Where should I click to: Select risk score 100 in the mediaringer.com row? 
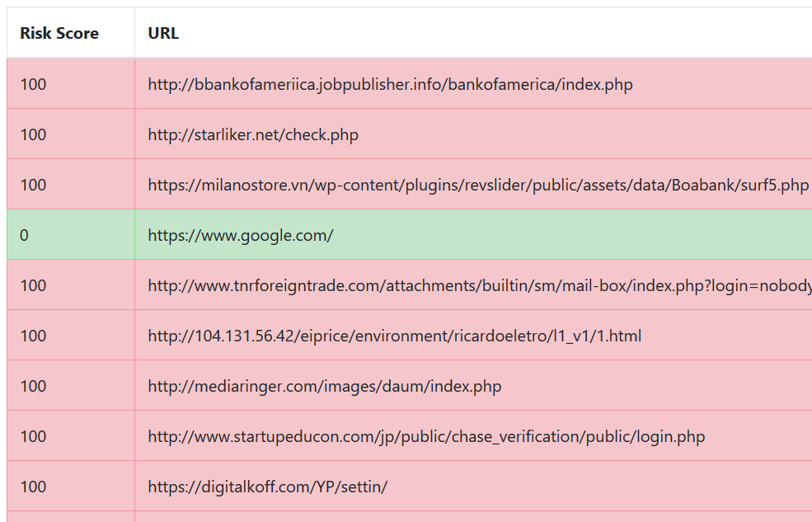[x=70, y=385]
